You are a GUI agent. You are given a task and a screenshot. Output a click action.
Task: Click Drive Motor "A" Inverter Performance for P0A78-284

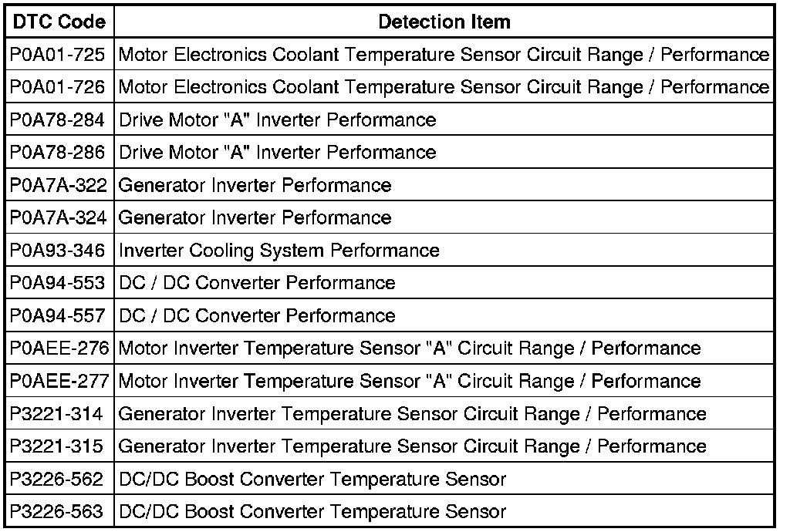pyautogui.click(x=278, y=120)
